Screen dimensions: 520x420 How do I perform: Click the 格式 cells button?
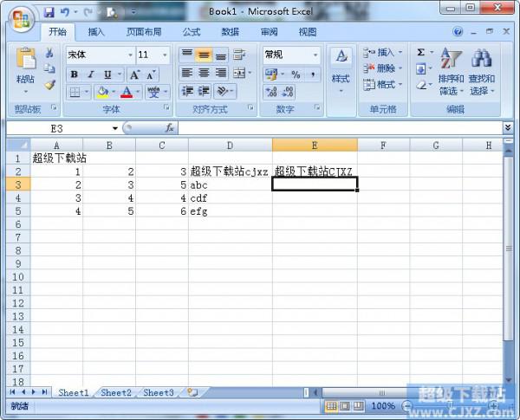(382, 85)
